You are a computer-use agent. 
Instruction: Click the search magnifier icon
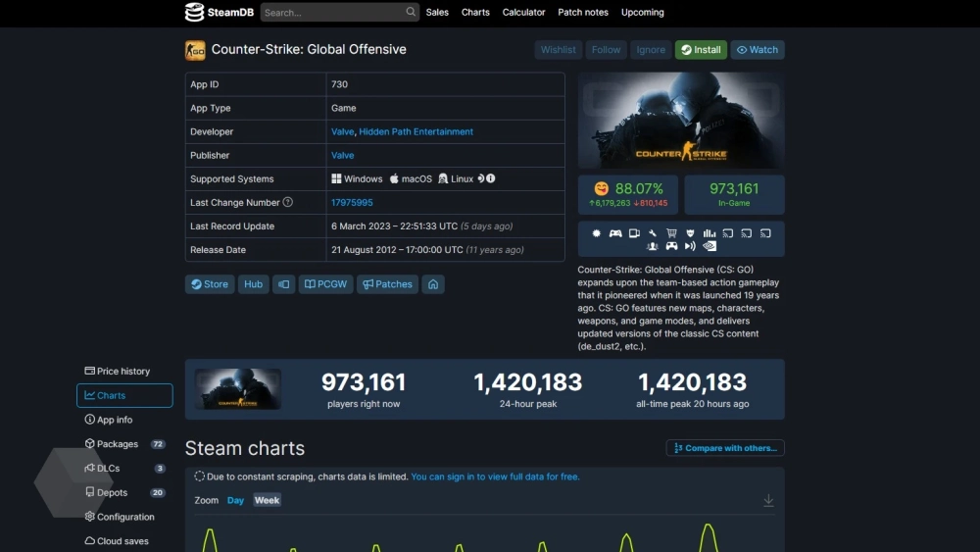[x=411, y=13]
